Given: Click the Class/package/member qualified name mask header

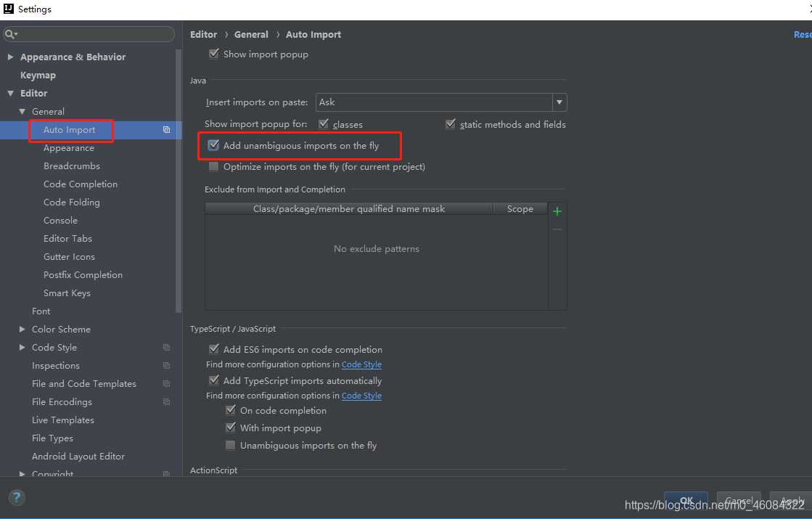Looking at the screenshot, I should click(349, 208).
